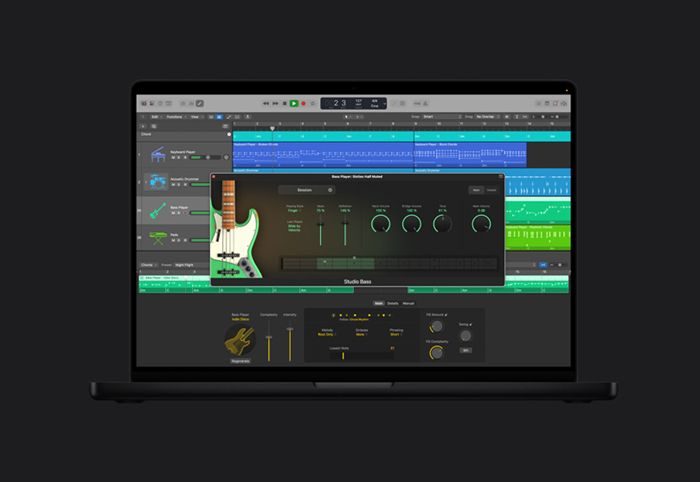Open the Phrasing Short dropdown
The width and height of the screenshot is (700, 482).
[396, 334]
